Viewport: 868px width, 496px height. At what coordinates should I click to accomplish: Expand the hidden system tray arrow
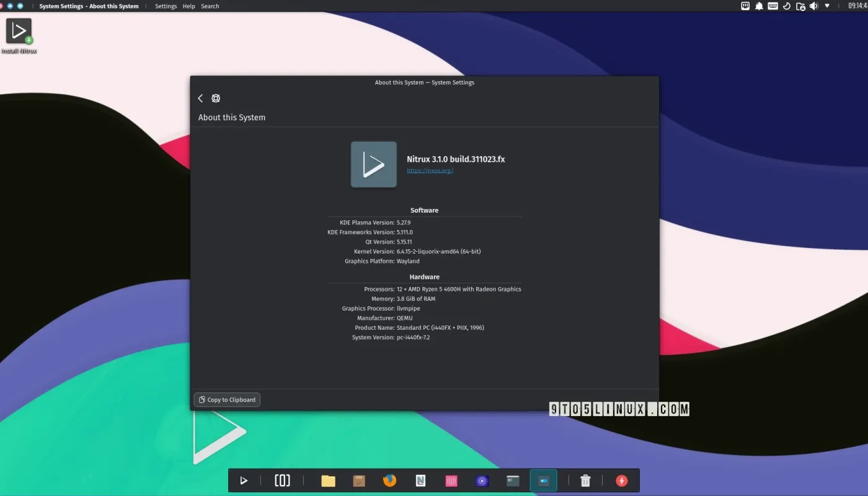coord(826,6)
